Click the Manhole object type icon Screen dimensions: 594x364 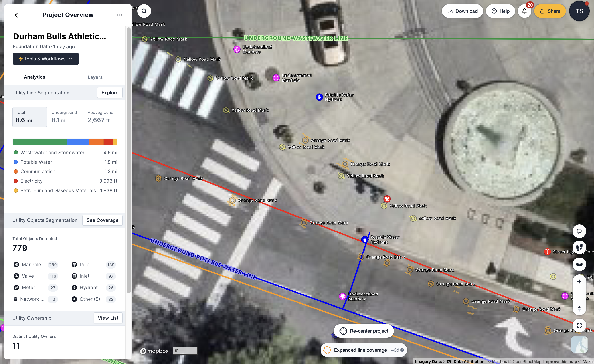pos(16,265)
